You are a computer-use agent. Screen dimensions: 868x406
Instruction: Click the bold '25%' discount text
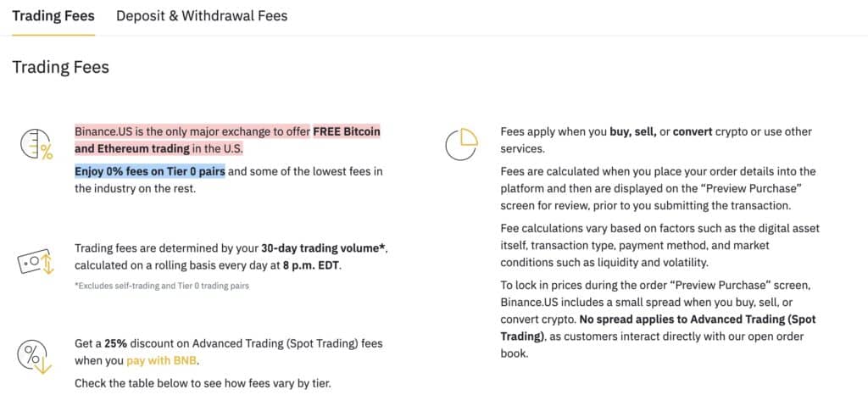[x=115, y=343]
